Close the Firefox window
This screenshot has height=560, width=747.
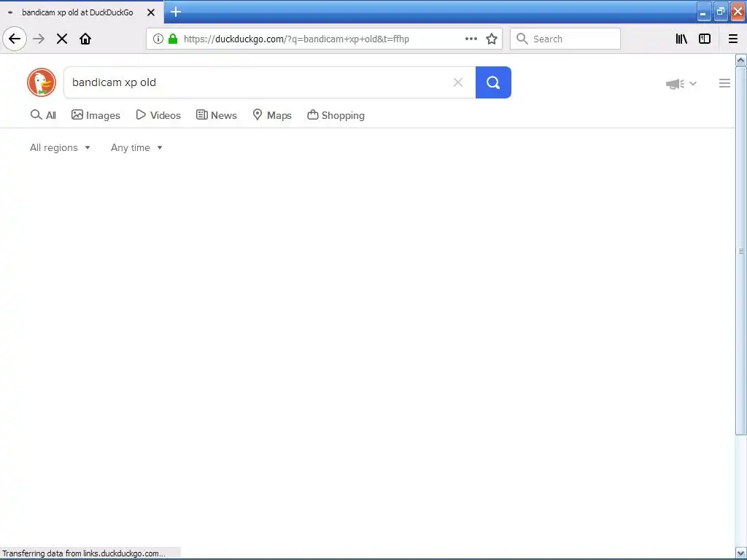click(738, 12)
